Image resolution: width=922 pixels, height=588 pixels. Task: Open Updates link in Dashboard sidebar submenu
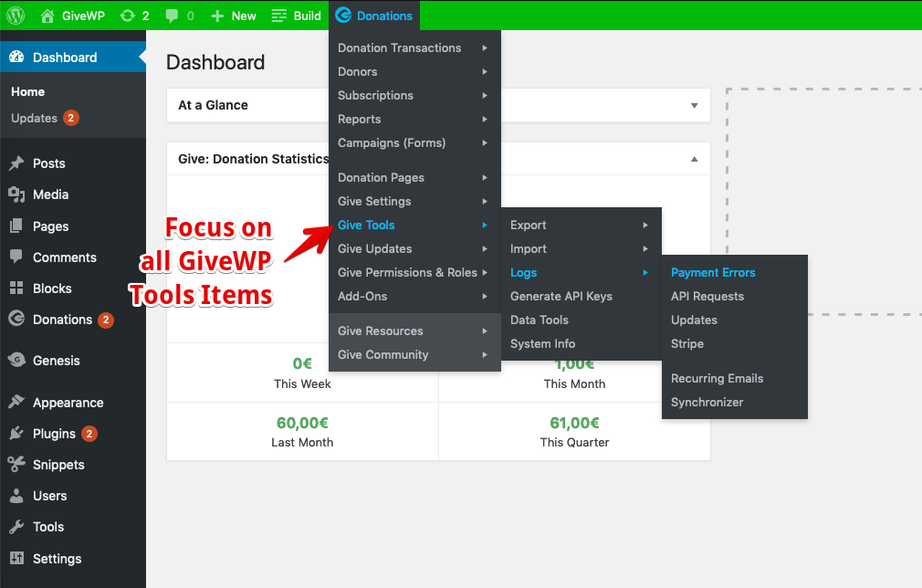pos(34,118)
